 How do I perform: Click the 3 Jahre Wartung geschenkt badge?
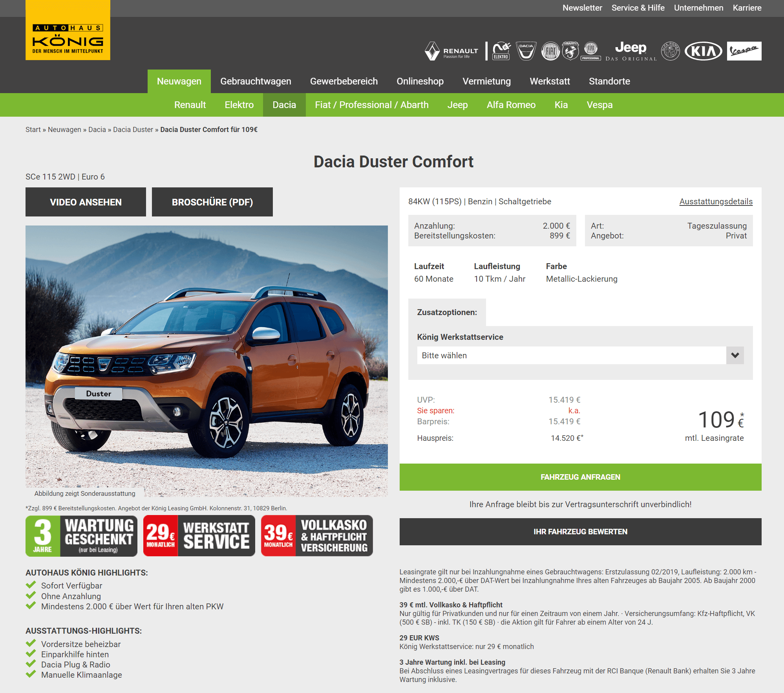point(81,536)
